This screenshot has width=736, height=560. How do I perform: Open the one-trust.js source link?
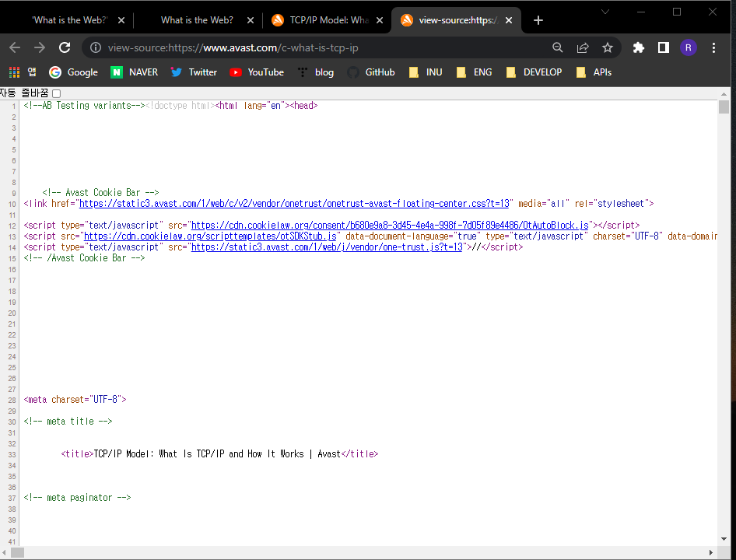(328, 247)
